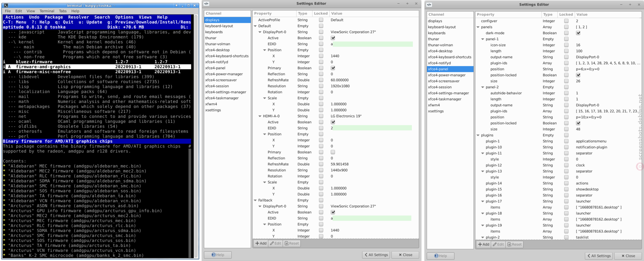This screenshot has height=261, width=644.
Task: Collapse the HDMI-A-0 property node
Action: [260, 116]
